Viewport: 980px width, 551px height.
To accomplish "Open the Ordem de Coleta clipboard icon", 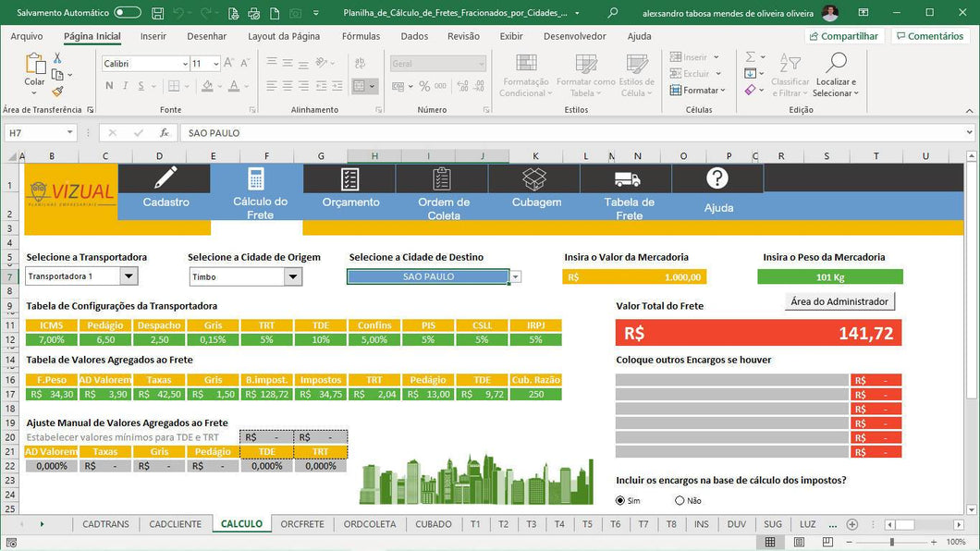I will tap(442, 179).
